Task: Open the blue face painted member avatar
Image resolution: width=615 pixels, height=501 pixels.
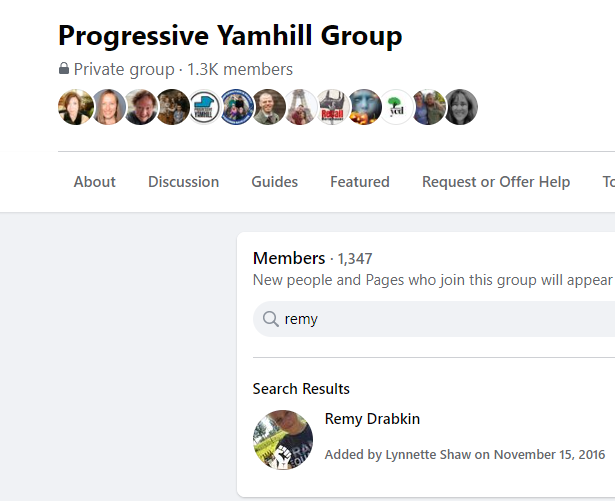Action: click(365, 107)
